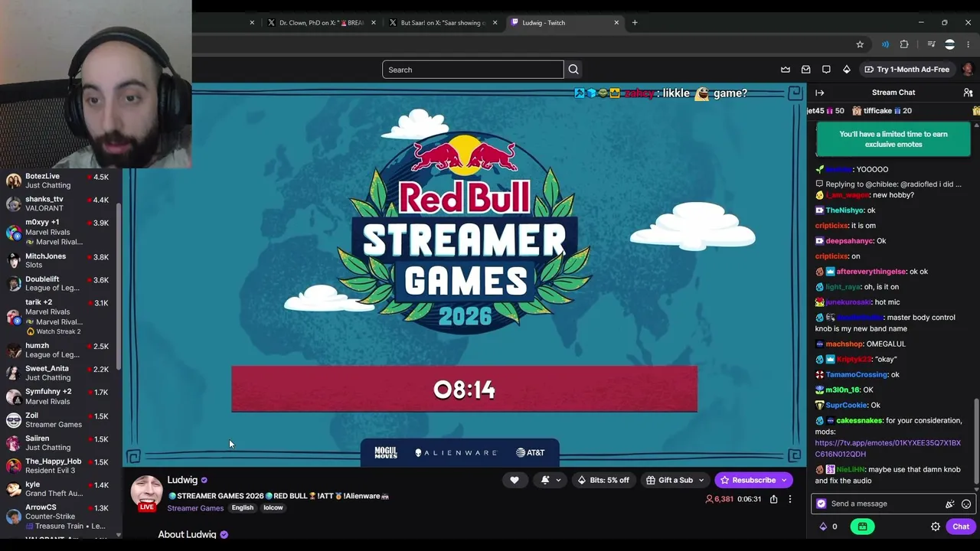Click the Get Bits diamond icon in top bar

pos(846,70)
